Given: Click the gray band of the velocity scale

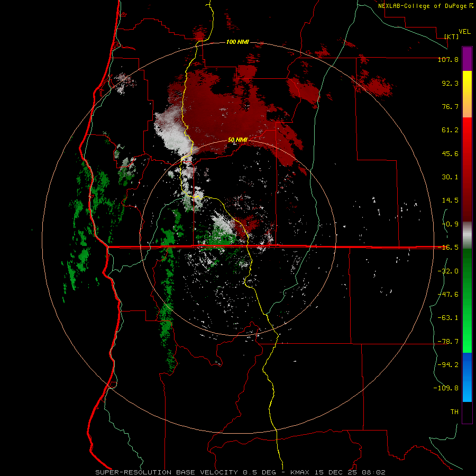Looking at the screenshot, I should click(467, 235).
